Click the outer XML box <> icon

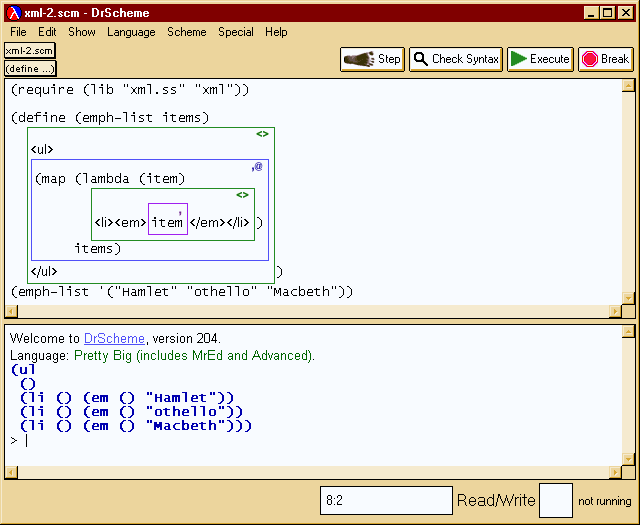[x=262, y=134]
